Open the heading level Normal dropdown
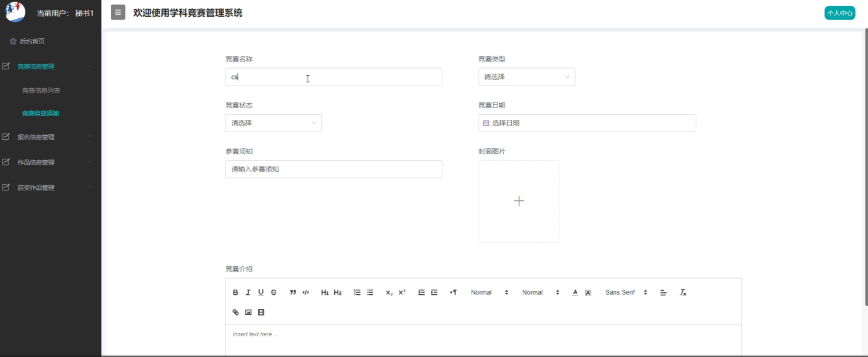This screenshot has height=357, width=868. pyautogui.click(x=541, y=293)
